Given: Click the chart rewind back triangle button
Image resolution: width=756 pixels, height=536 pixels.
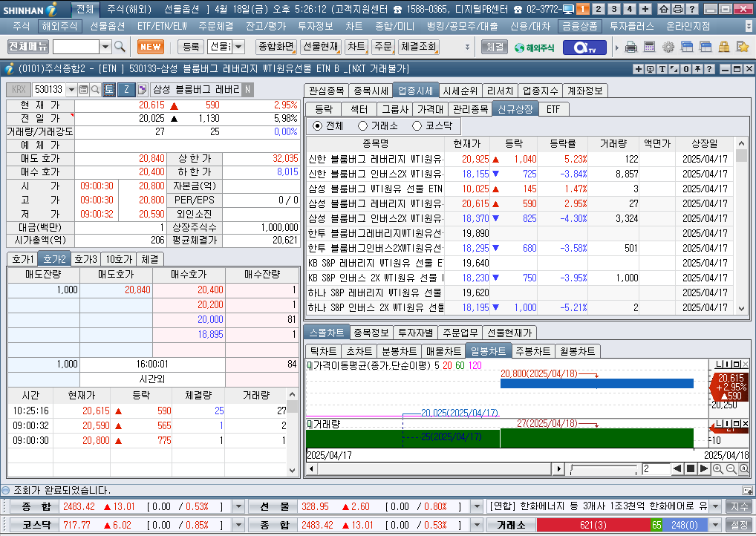Looking at the screenshot, I should pyautogui.click(x=677, y=468).
